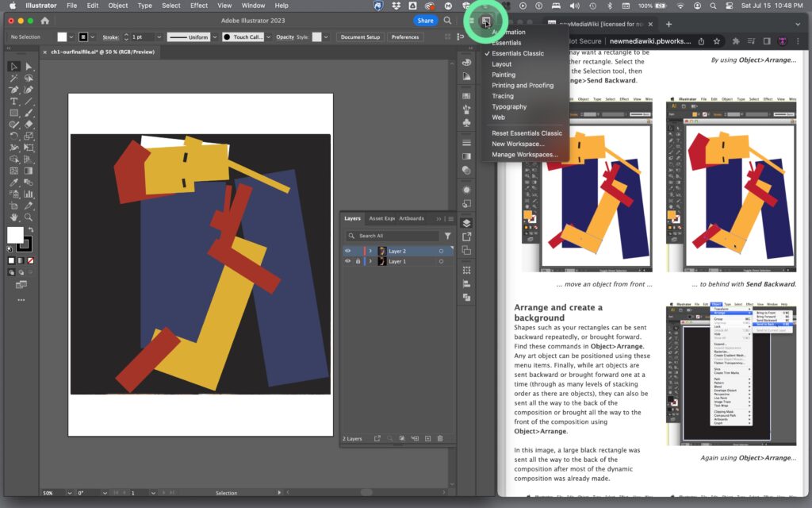Choose the Hand tool
This screenshot has width=812, height=508.
13,217
